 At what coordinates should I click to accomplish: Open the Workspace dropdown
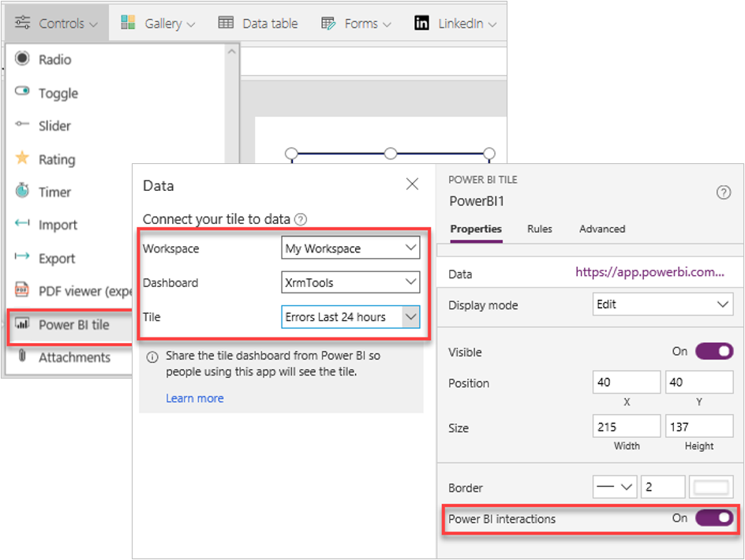point(350,248)
